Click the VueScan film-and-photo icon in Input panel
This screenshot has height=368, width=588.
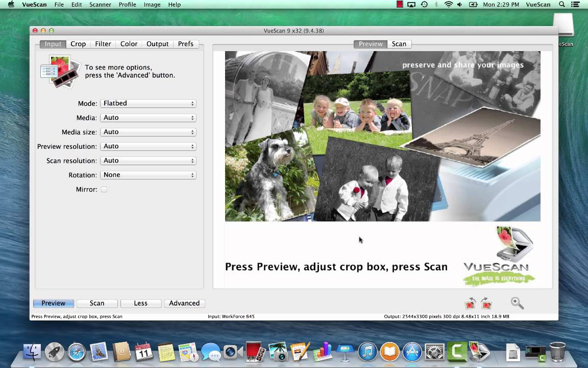[60, 71]
